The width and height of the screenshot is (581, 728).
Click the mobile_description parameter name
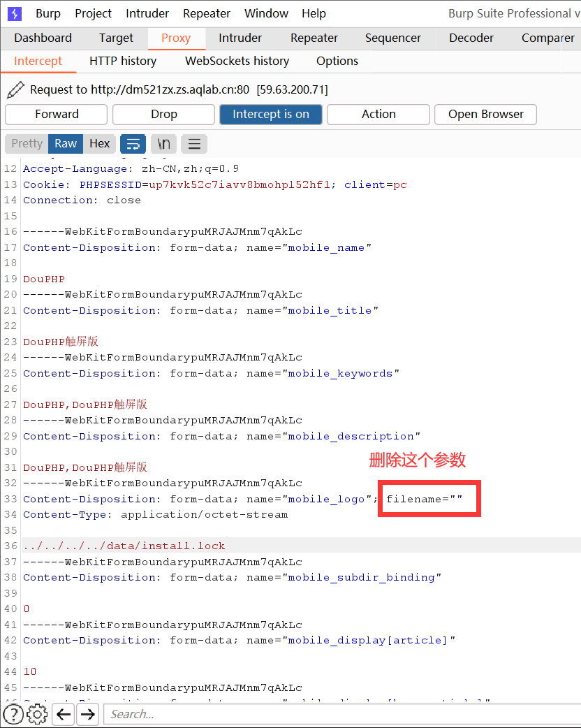coord(351,437)
